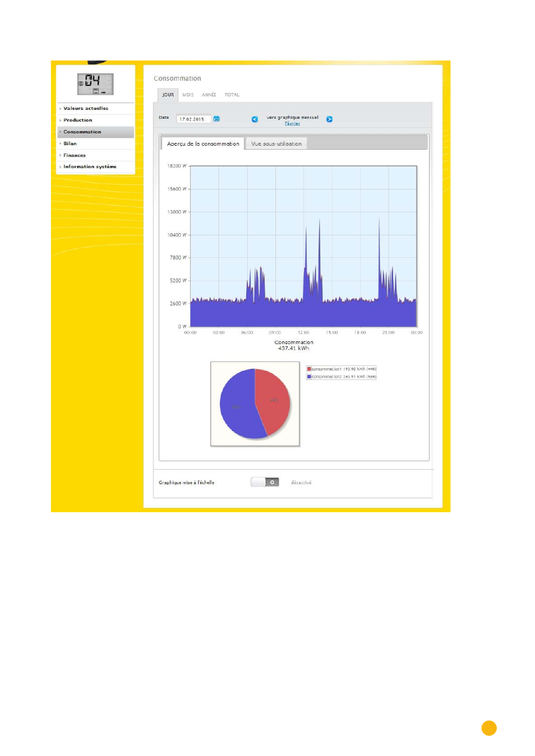
Task: Click 'vers graphique mensuel' label
Action: click(292, 118)
